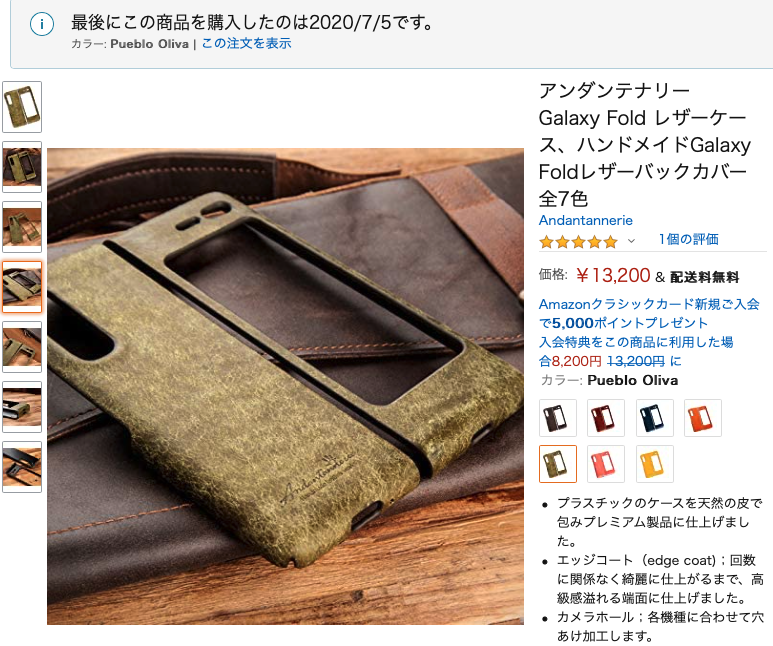The image size is (773, 646).
Task: Select the highlighted fourth thumbnail image
Action: pyautogui.click(x=22, y=287)
